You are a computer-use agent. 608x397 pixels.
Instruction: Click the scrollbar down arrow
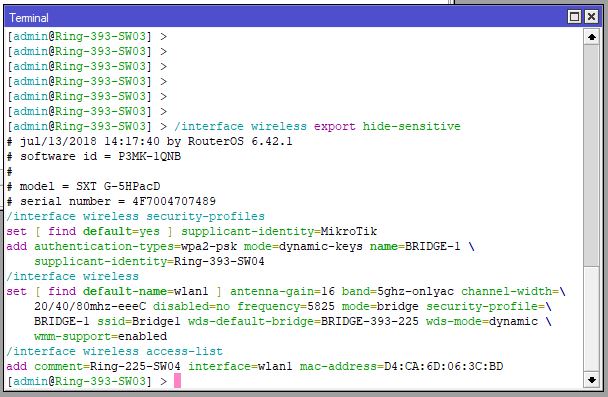[x=592, y=380]
